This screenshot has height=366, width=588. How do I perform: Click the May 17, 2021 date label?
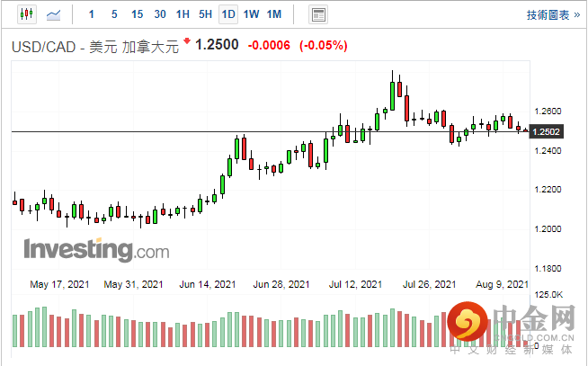tap(59, 285)
